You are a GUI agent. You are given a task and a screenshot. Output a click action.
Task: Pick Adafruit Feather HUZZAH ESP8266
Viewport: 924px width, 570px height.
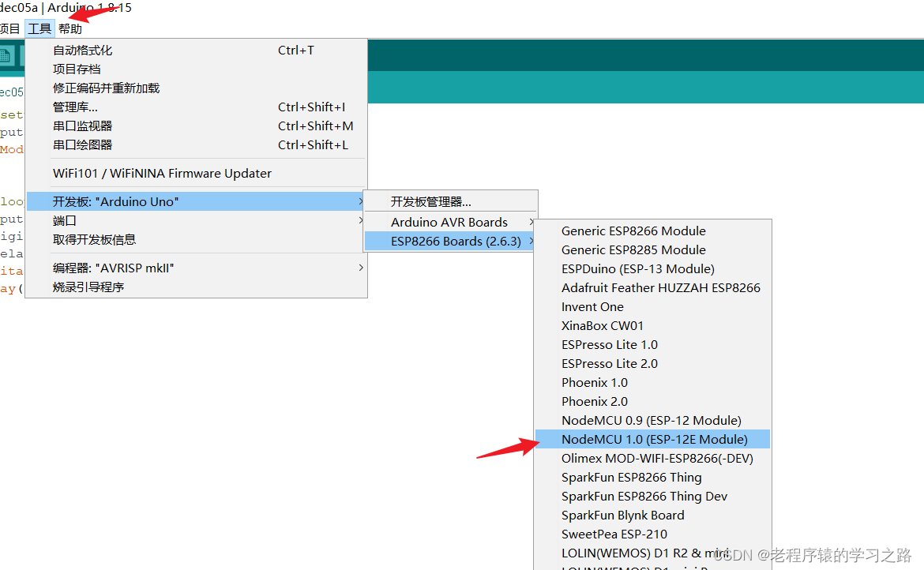[x=652, y=287]
